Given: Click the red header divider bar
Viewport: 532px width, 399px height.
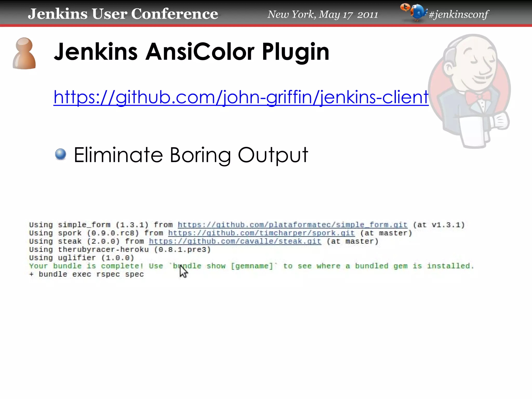Looking at the screenshot, I should pos(266,25).
